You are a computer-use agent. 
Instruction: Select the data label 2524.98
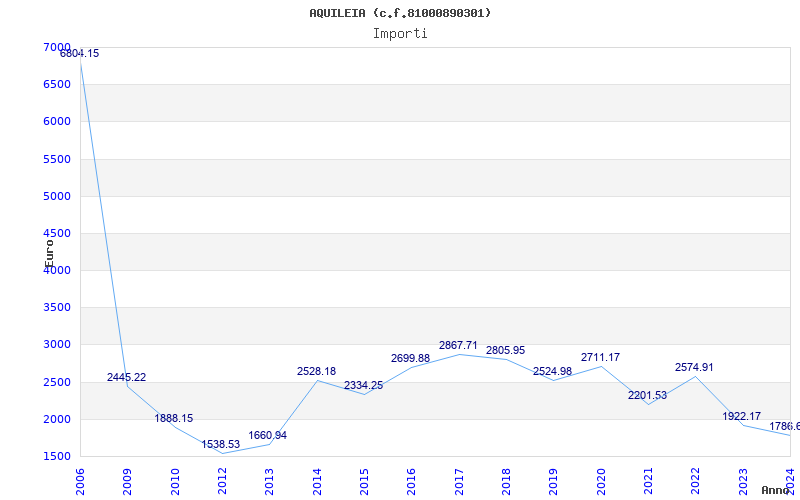point(553,371)
